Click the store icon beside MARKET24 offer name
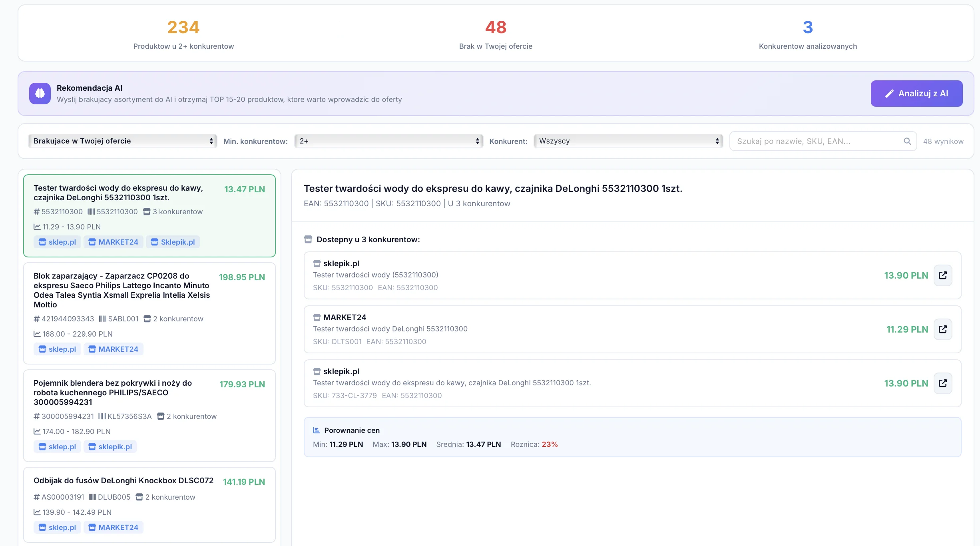The height and width of the screenshot is (546, 980). (317, 317)
